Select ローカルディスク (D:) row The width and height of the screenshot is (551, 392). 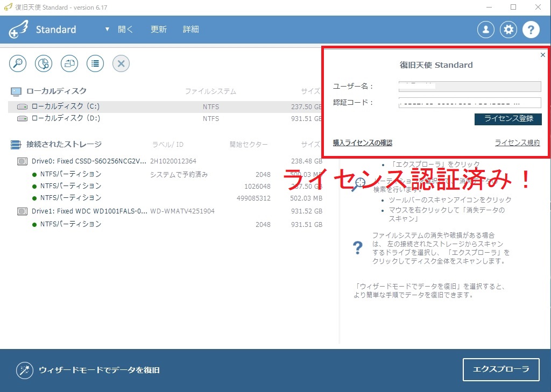pos(165,119)
